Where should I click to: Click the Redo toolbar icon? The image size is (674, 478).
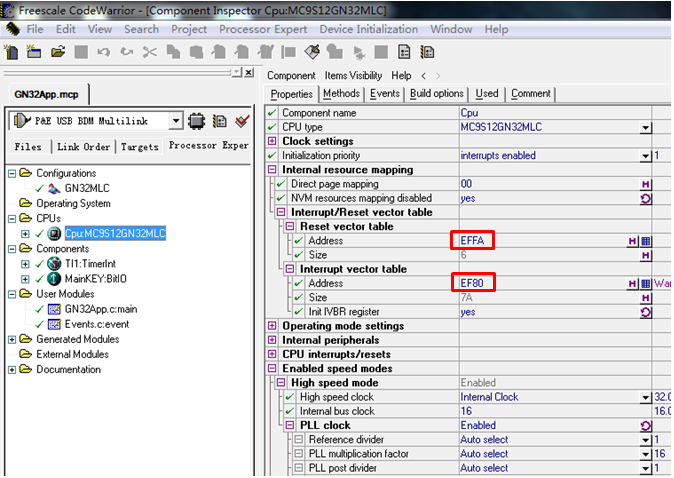(x=127, y=52)
